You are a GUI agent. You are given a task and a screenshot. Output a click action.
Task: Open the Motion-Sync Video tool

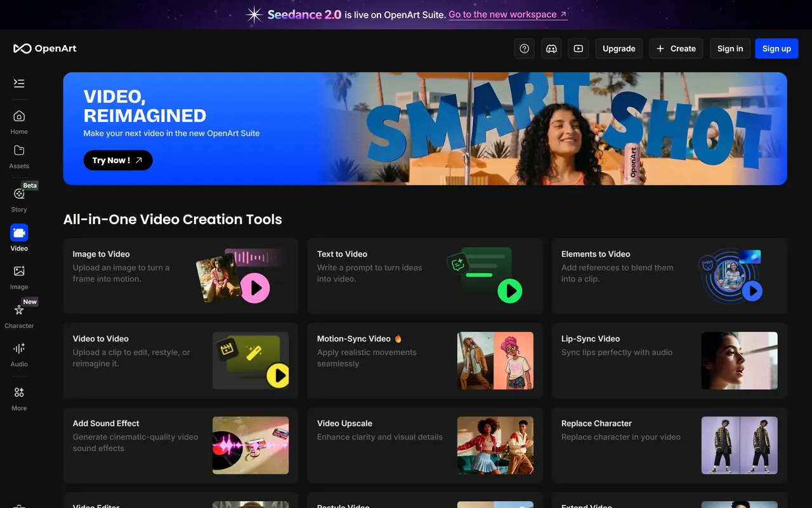tap(425, 361)
